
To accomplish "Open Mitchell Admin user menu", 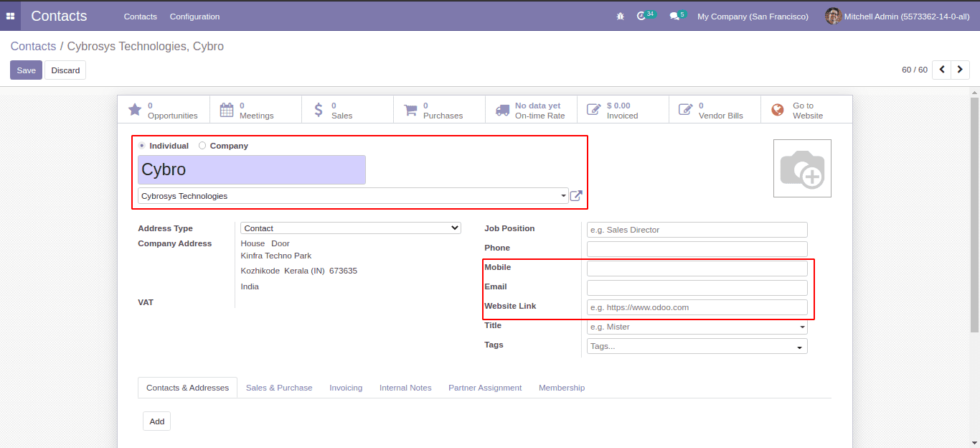I will [x=897, y=16].
